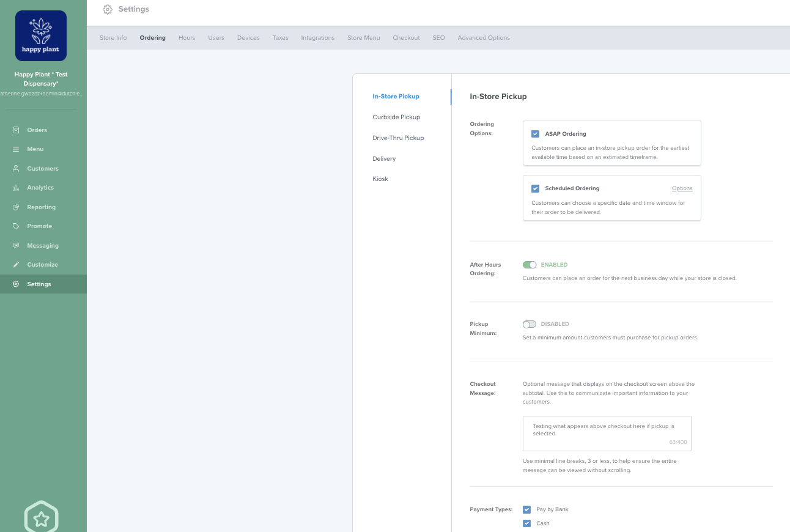
Task: Click the 63/400 character counter
Action: coord(678,442)
